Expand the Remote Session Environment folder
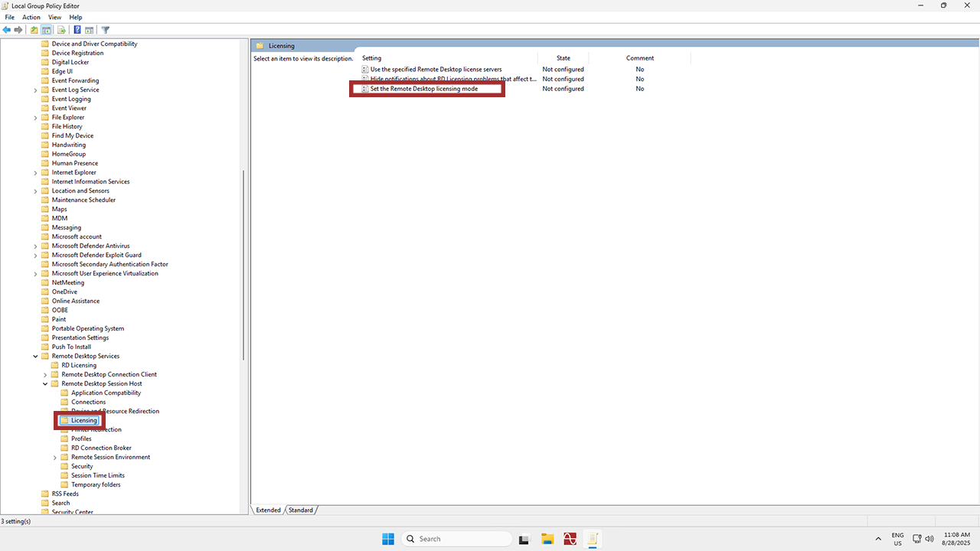 [x=55, y=457]
